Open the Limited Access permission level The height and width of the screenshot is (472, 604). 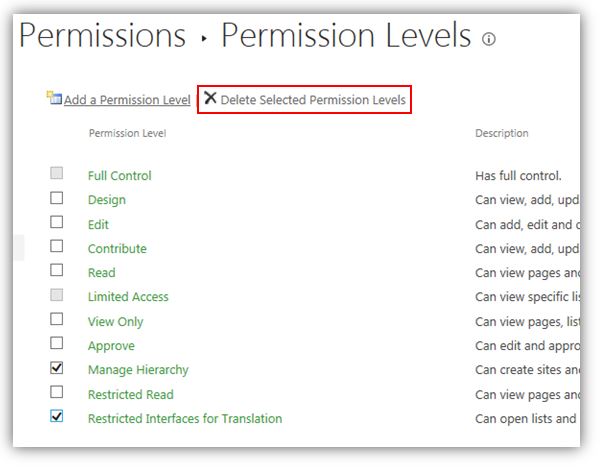click(128, 297)
